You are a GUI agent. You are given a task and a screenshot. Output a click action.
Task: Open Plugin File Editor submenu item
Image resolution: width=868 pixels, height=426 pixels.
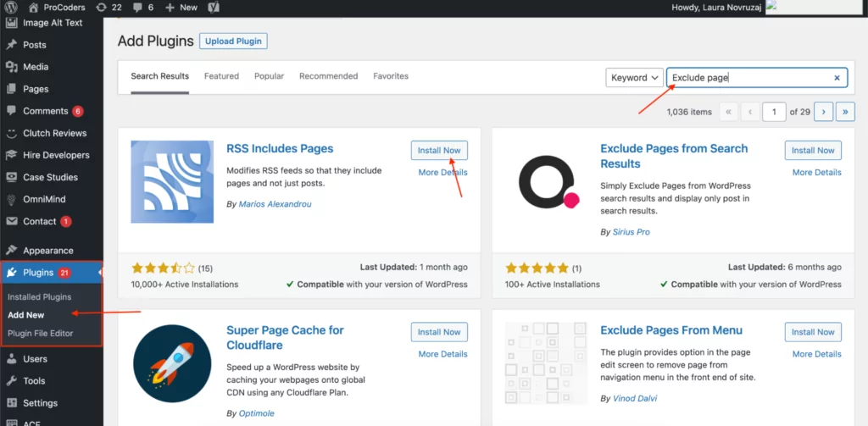(x=41, y=333)
